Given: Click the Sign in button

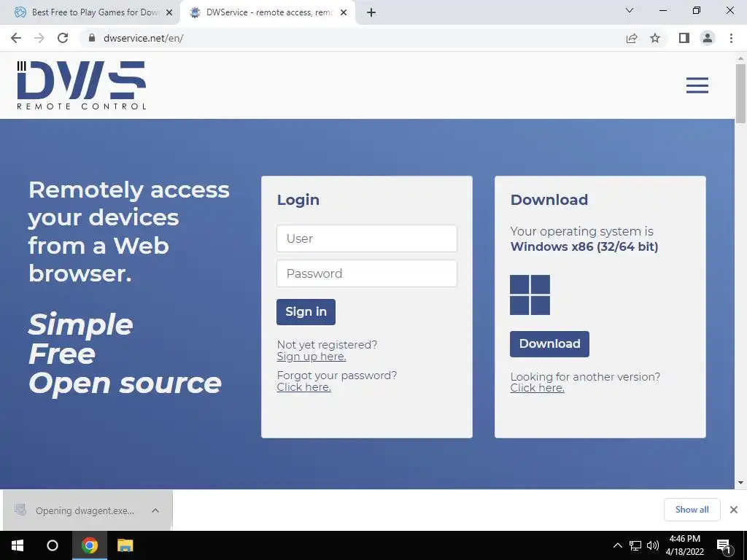Looking at the screenshot, I should pyautogui.click(x=306, y=312).
